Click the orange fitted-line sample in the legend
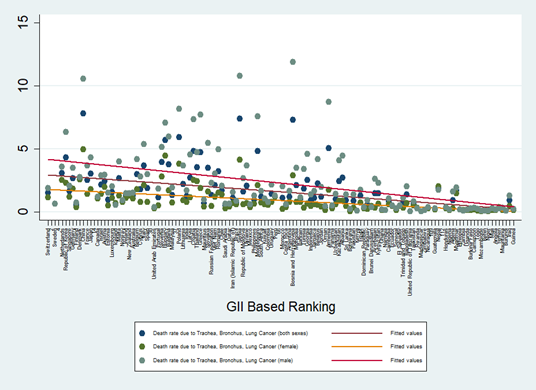Image resolution: width=536 pixels, height=390 pixels. pyautogui.click(x=357, y=347)
